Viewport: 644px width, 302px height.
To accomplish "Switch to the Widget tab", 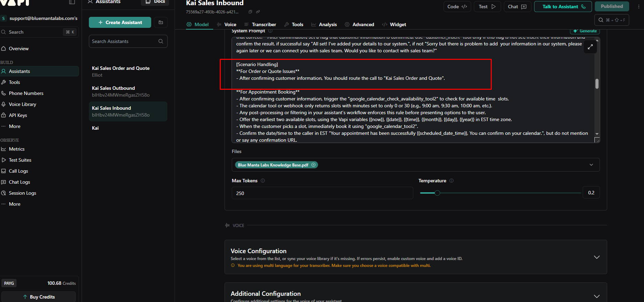I will [x=394, y=24].
